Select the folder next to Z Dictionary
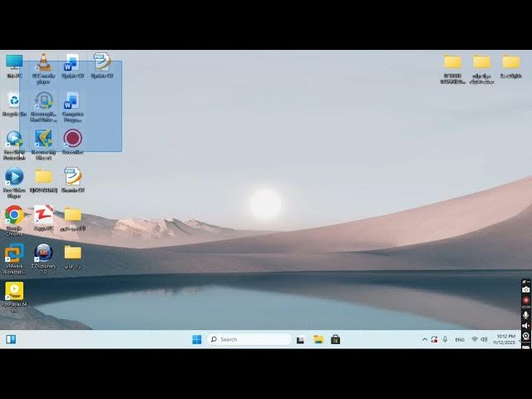Screen dimensions: 532x399 point(72,257)
